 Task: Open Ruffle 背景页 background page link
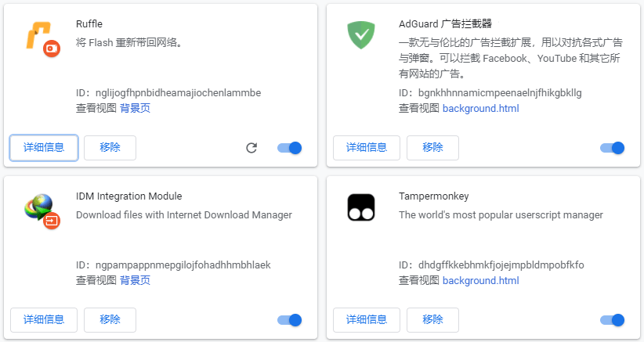135,108
